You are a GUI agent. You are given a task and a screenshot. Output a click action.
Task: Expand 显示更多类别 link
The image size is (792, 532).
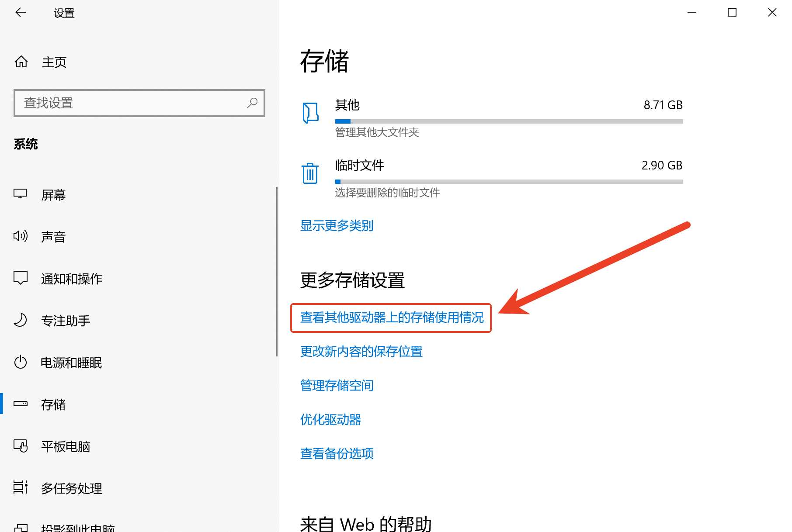(336, 225)
